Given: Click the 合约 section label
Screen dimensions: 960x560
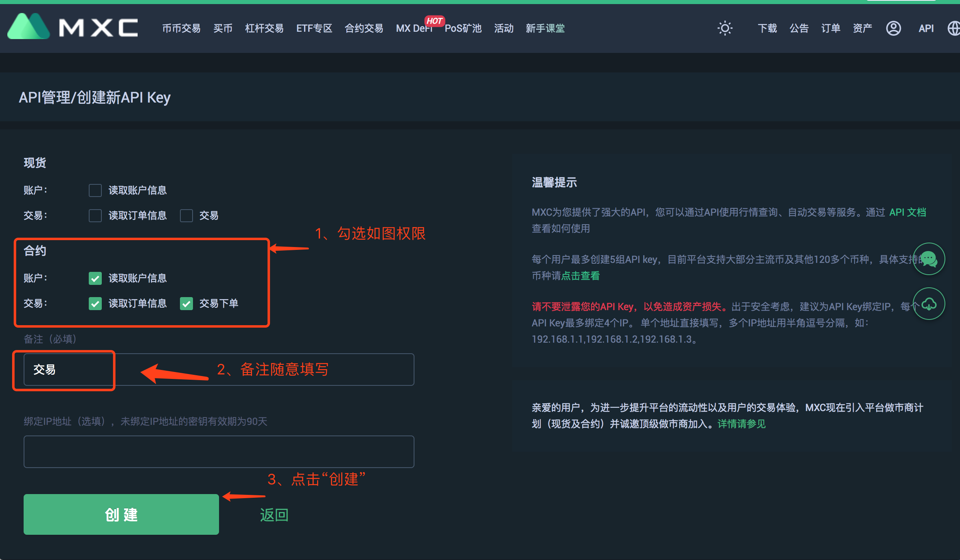Looking at the screenshot, I should [35, 251].
